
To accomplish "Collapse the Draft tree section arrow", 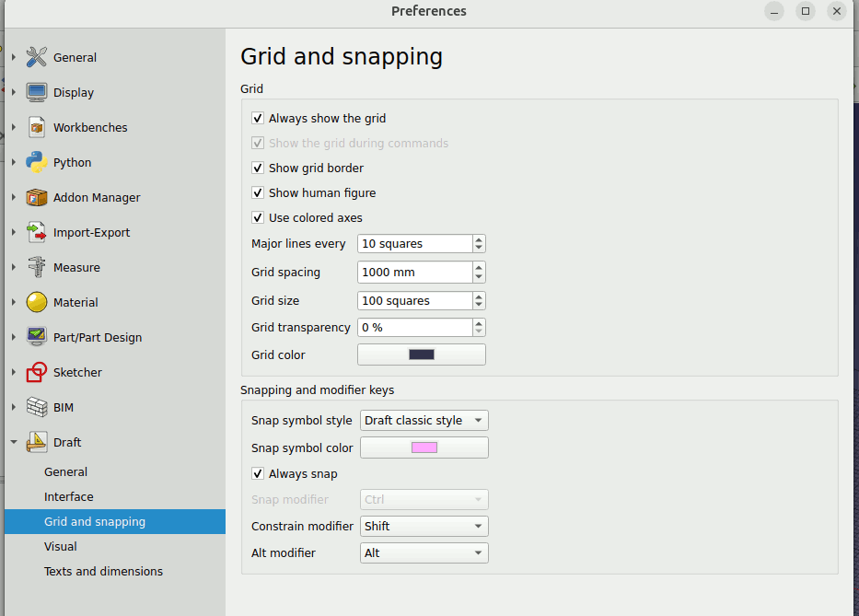I will coord(13,442).
